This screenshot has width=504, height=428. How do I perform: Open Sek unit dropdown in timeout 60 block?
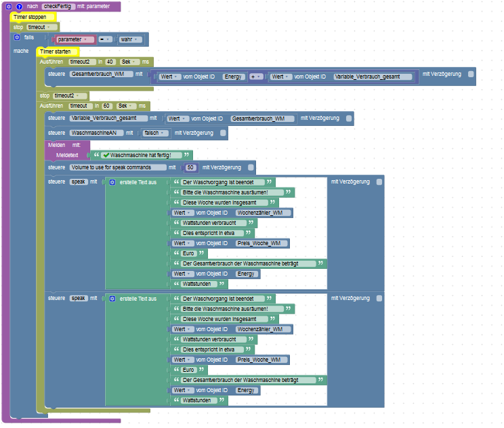coord(126,106)
